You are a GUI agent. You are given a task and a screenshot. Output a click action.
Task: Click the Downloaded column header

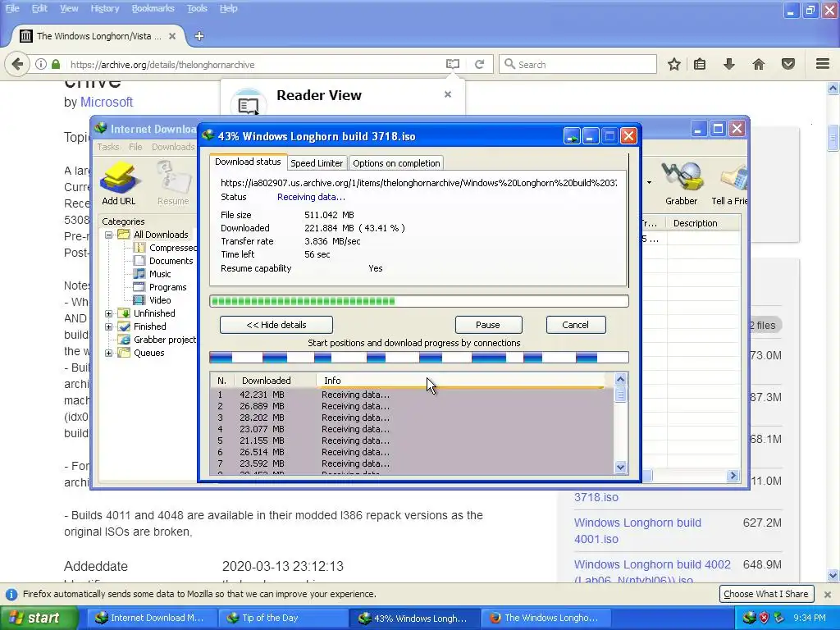[275, 381]
